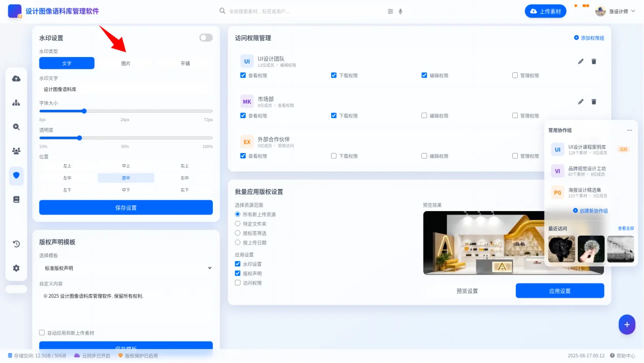The image size is (644, 363).
Task: Set watermark position to 右下
Action: (x=185, y=190)
